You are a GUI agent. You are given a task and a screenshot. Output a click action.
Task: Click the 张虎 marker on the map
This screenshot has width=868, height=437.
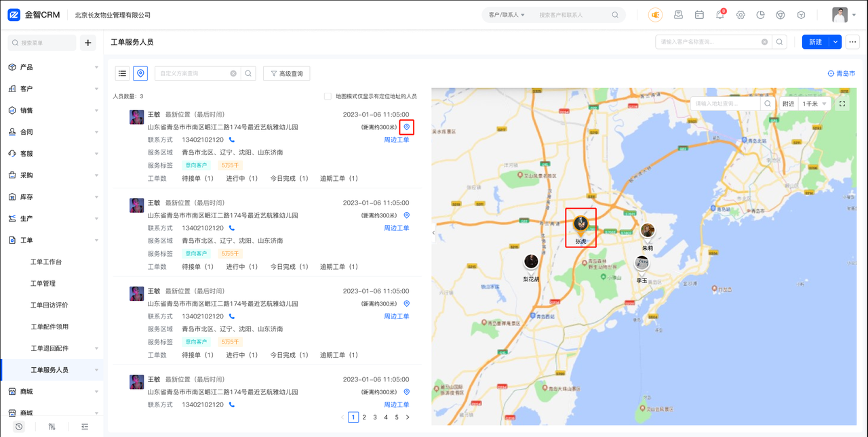tap(580, 226)
